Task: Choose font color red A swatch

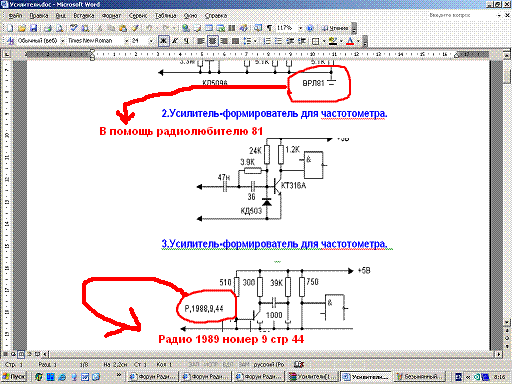Action: click(350, 41)
